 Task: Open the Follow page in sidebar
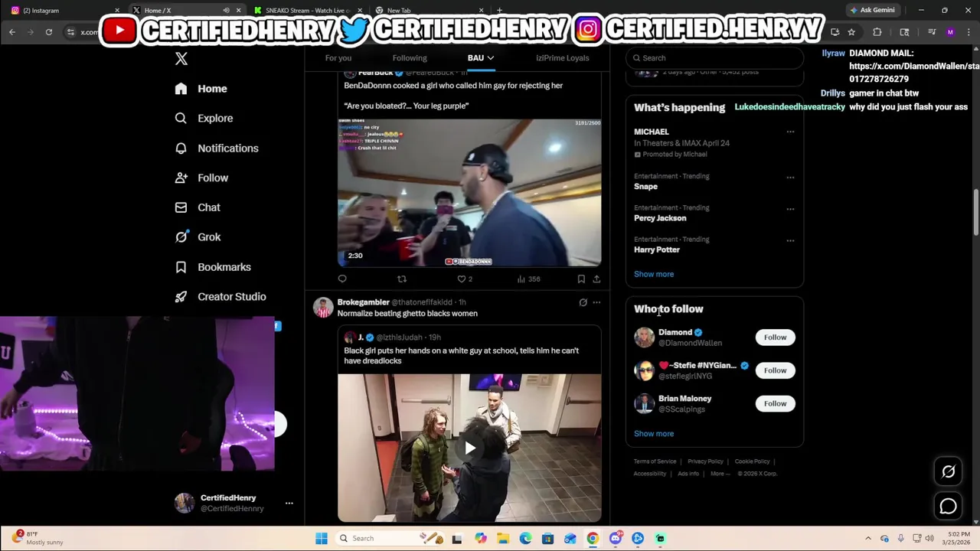pos(201,178)
